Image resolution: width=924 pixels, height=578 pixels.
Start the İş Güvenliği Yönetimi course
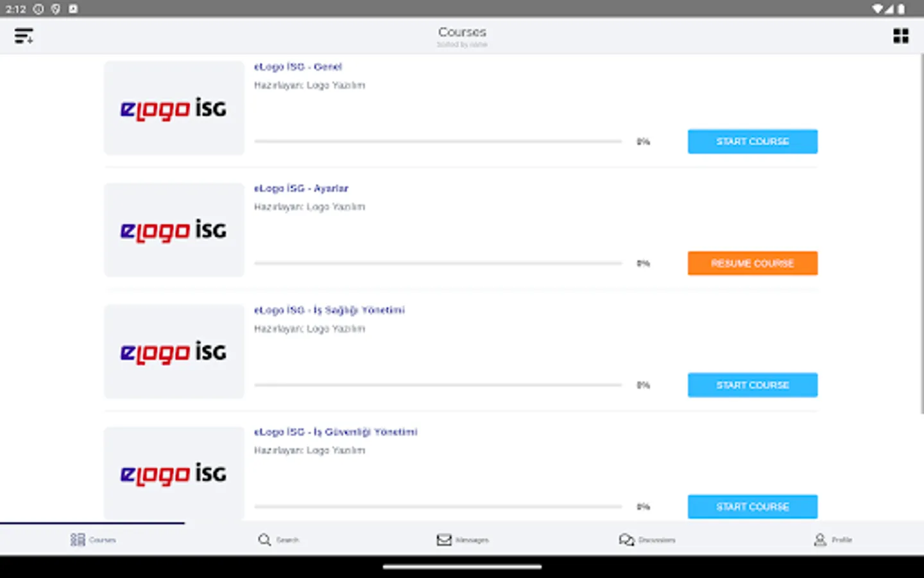[753, 507]
